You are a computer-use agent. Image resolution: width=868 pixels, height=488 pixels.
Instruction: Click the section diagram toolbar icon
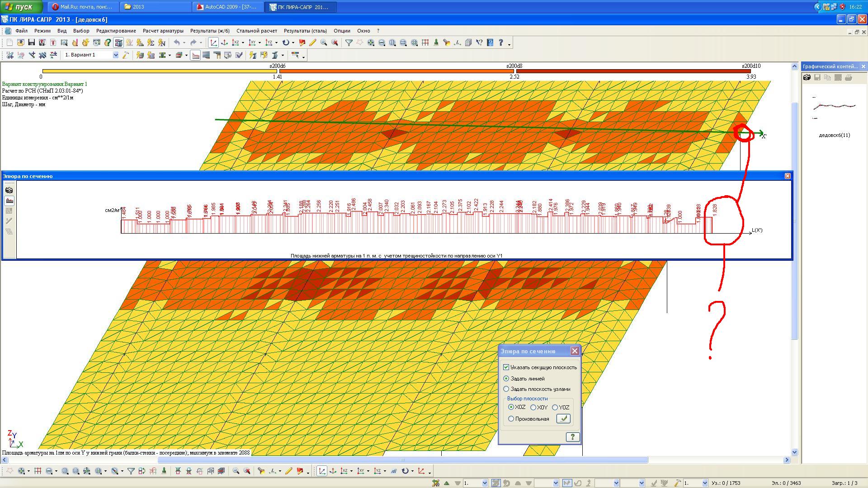tap(195, 55)
